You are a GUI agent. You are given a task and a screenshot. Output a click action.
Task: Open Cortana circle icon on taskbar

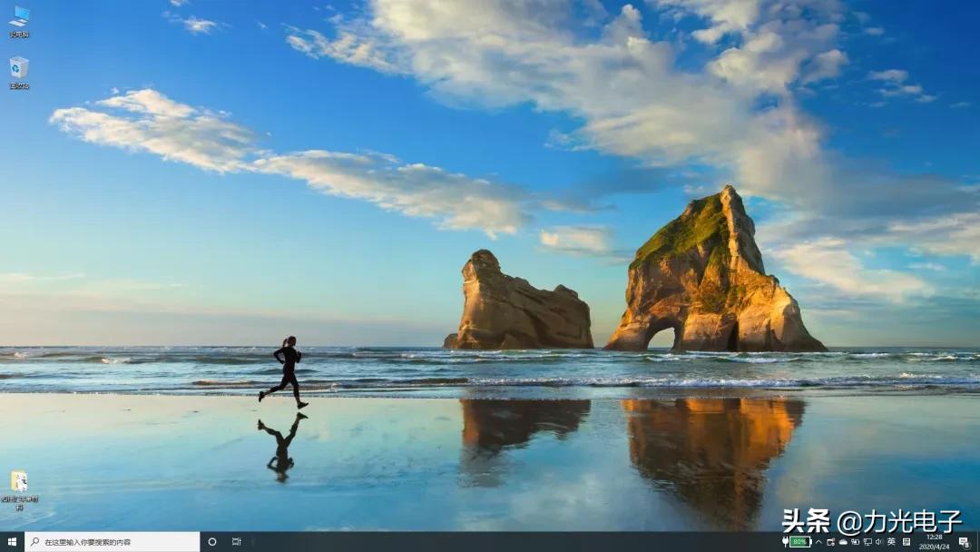coord(212,542)
